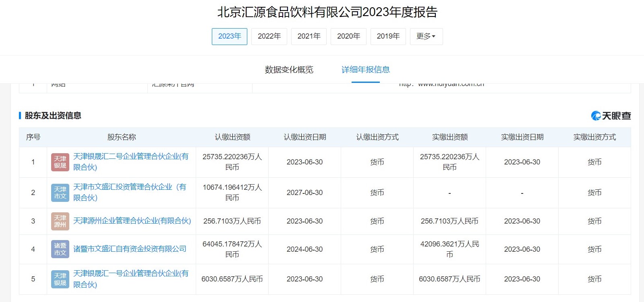This screenshot has width=644, height=302.
Task: Open 天津源州企业管理合伙企业 link
Action: click(132, 221)
